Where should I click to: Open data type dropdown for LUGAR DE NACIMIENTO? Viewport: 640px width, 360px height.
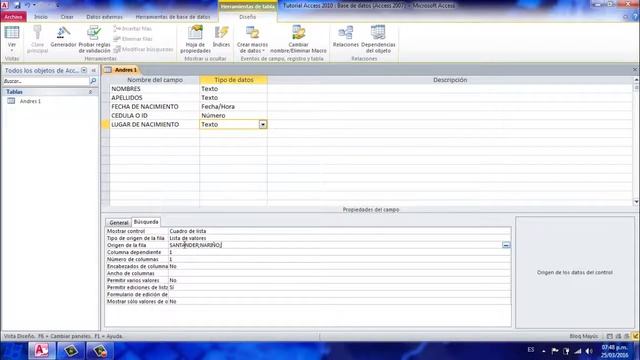coord(263,124)
